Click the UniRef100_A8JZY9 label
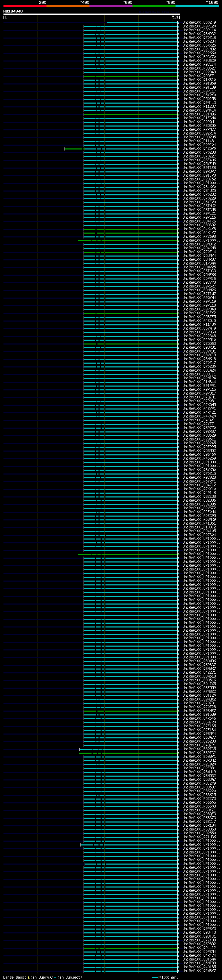The height and width of the screenshot is (980, 222). pos(199,783)
